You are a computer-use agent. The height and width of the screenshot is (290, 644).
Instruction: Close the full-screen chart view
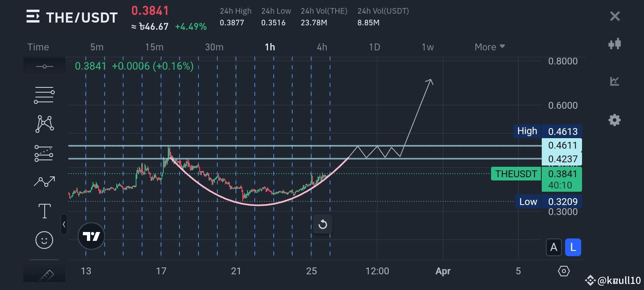[615, 16]
